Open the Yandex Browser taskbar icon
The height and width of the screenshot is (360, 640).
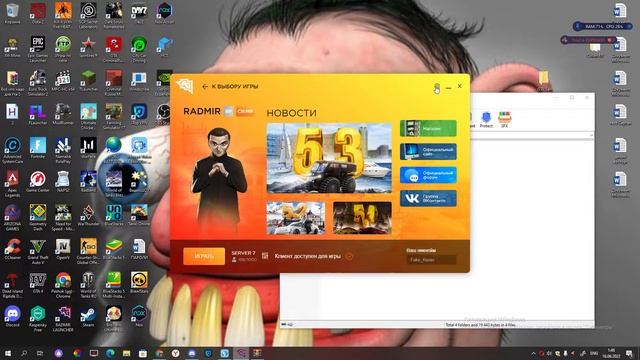pyautogui.click(x=176, y=353)
